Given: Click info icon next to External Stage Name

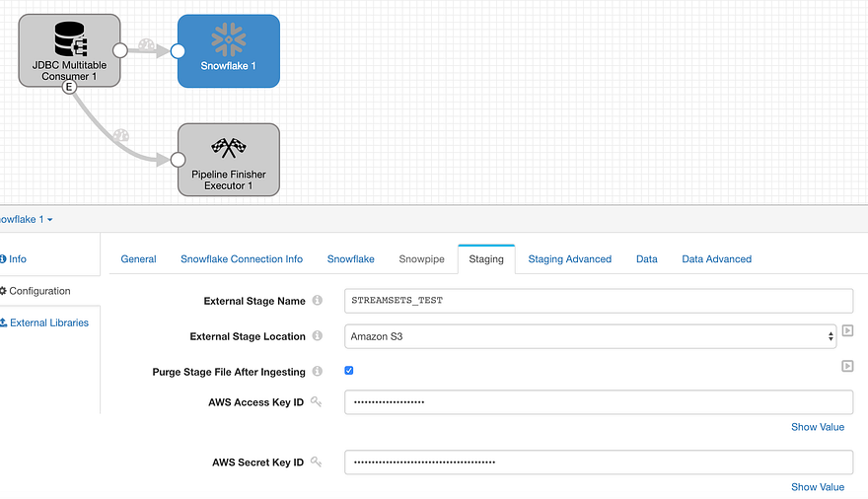Looking at the screenshot, I should tap(318, 300).
